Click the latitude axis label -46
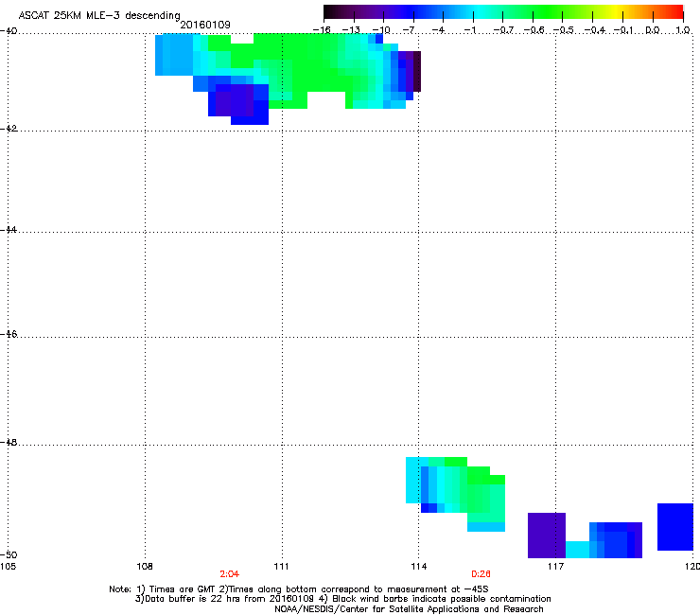700x615 pixels. 9,334
